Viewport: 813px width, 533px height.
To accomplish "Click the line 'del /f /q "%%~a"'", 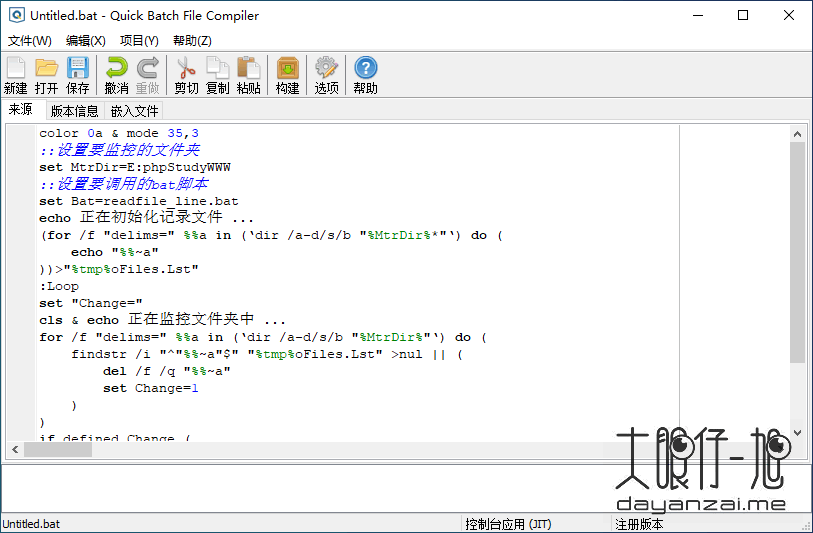I will click(x=166, y=371).
